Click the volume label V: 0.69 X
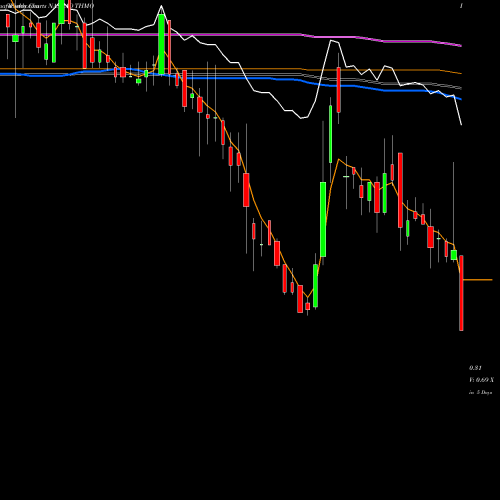500x500 pixels. pyautogui.click(x=481, y=380)
